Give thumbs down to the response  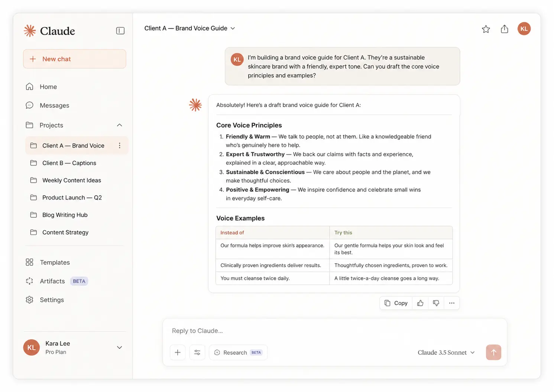pyautogui.click(x=436, y=303)
